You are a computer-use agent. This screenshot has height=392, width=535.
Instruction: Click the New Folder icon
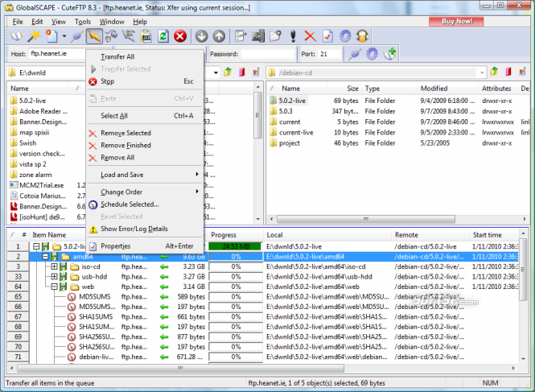(x=275, y=36)
